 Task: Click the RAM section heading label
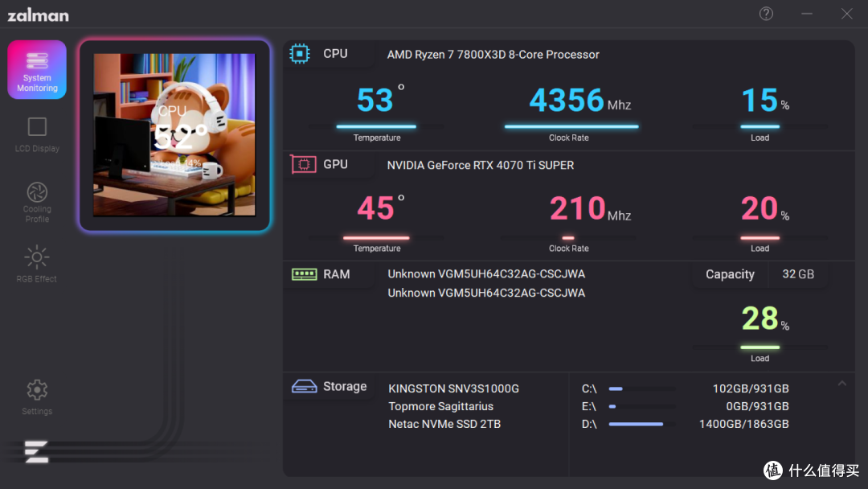pyautogui.click(x=336, y=275)
